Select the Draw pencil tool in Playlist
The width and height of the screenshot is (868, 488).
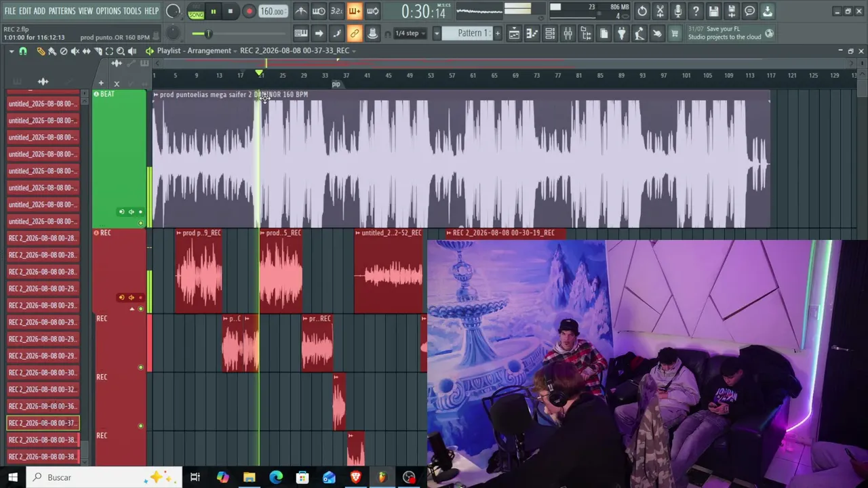41,51
